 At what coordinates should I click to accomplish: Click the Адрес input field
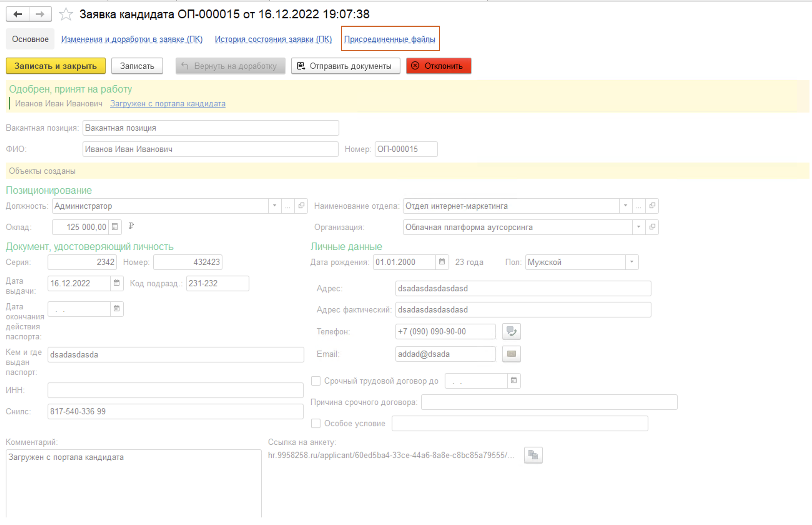523,288
